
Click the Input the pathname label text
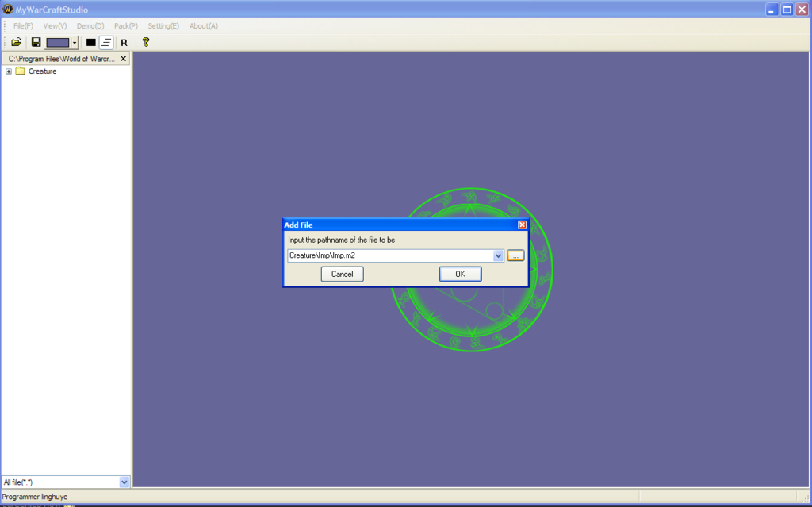click(341, 240)
